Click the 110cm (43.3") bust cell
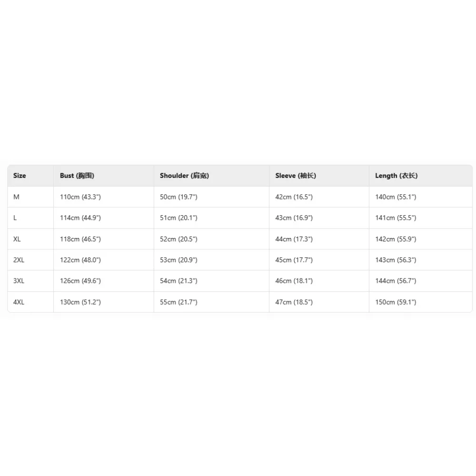This screenshot has width=476, height=476. click(80, 197)
